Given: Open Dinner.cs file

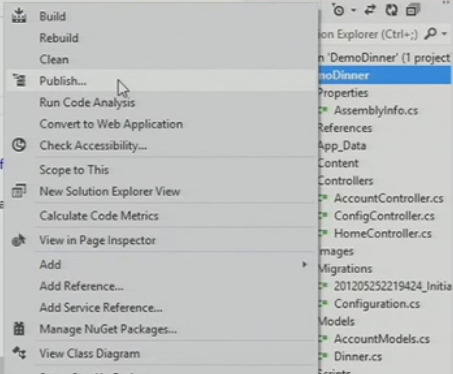Looking at the screenshot, I should (358, 357).
